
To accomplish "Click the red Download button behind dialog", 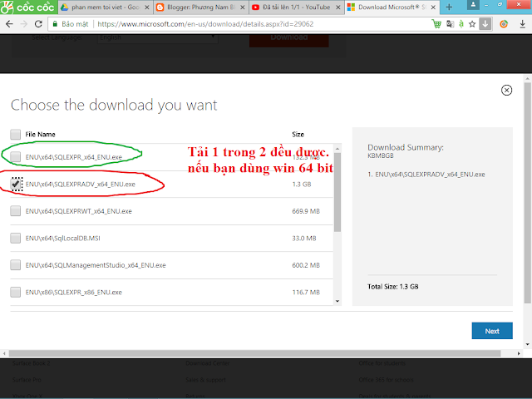I will coord(289,41).
